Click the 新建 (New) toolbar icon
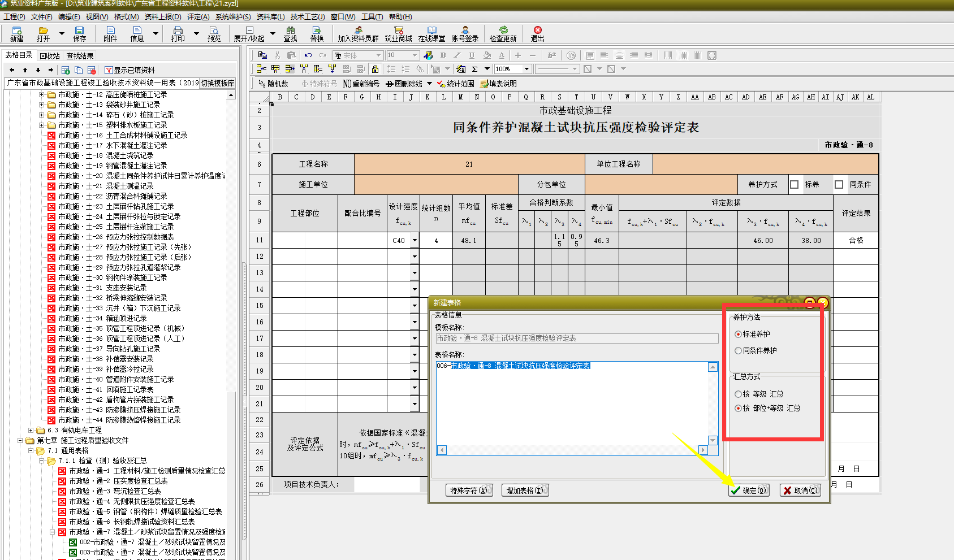The image size is (954, 560). 16,33
